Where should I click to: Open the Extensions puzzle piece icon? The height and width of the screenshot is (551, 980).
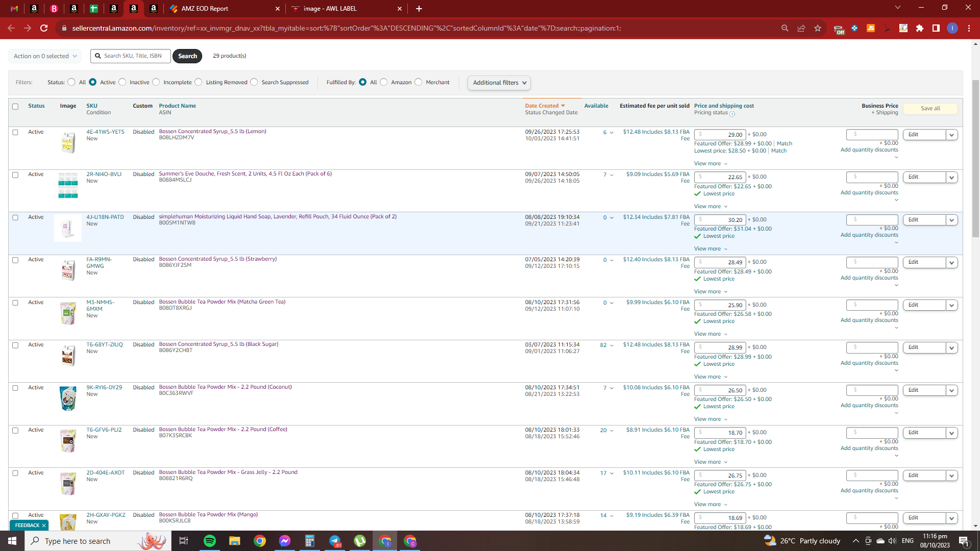[x=920, y=28]
